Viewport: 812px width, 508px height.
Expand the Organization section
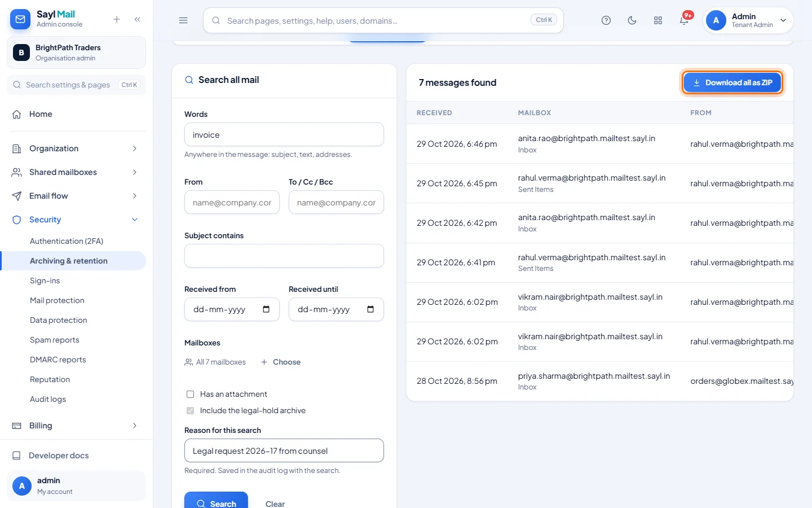coord(135,148)
